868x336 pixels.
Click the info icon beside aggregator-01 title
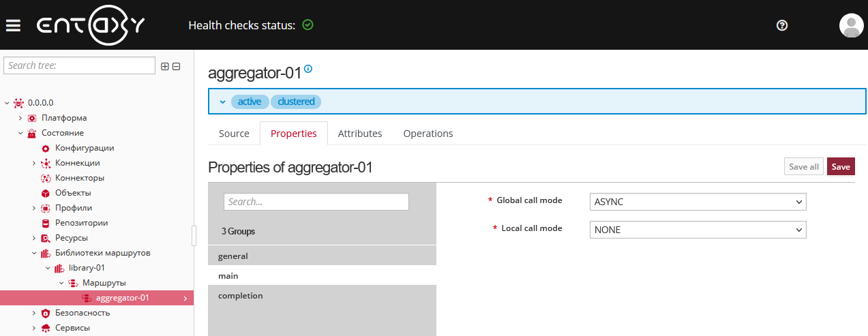point(308,69)
